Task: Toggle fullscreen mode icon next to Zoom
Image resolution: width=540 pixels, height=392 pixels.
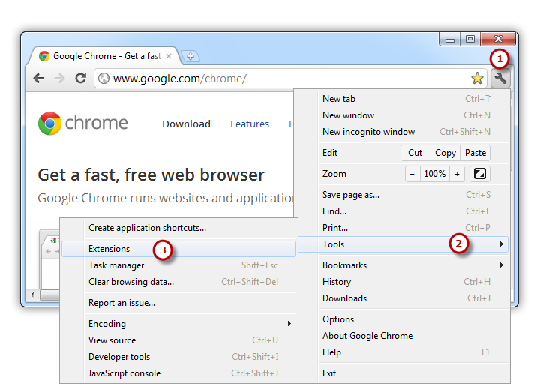Action: pos(480,174)
